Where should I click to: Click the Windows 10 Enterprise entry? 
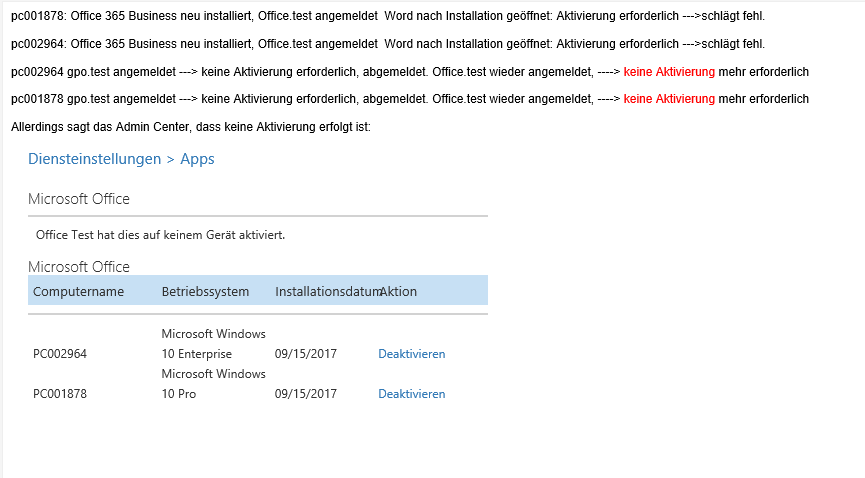click(x=213, y=344)
